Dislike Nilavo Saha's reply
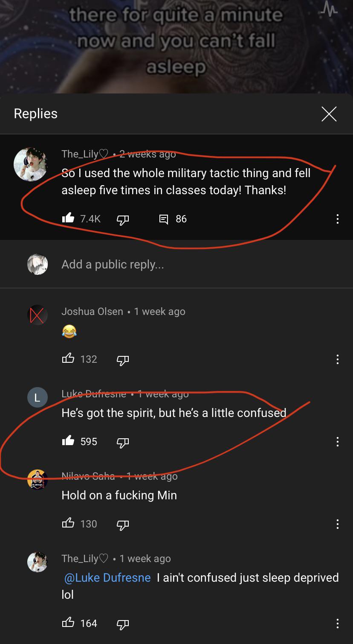Screen dimensions: 353x644 pos(123,524)
